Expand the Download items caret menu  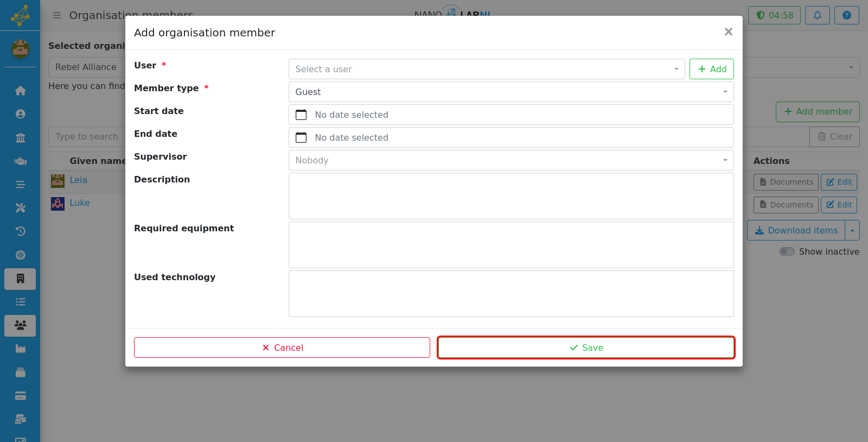852,230
